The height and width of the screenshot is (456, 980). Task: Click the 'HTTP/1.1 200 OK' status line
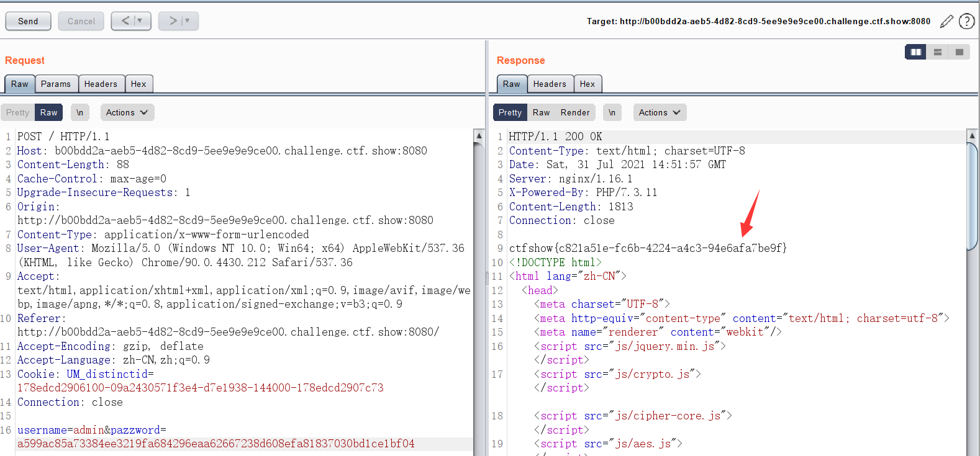tap(556, 136)
